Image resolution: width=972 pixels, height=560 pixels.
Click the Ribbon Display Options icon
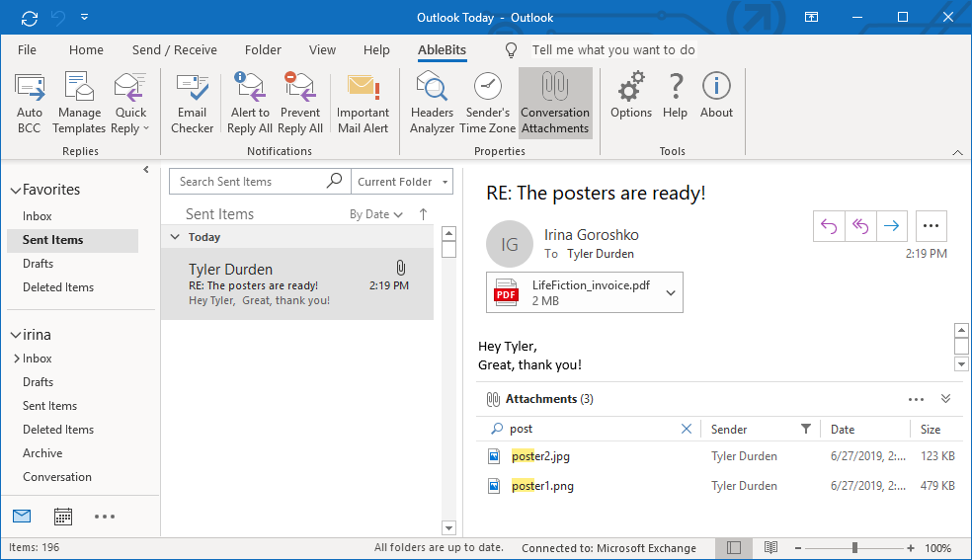811,18
